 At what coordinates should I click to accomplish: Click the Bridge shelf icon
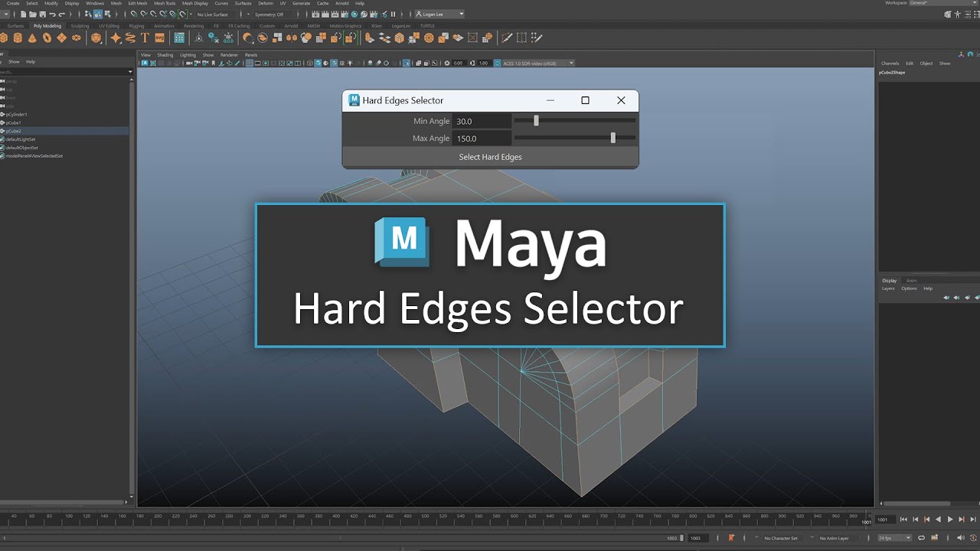pos(384,37)
